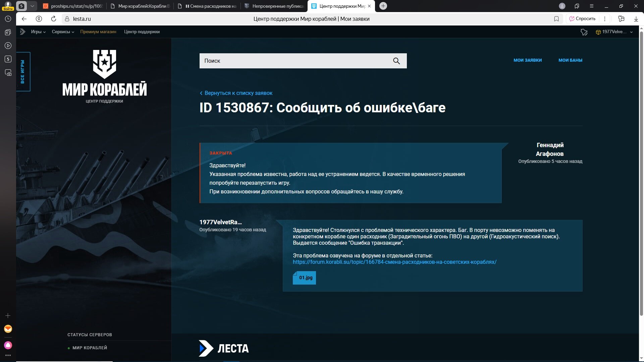Click the ЛЕСТА footer logo
This screenshot has height=362, width=644.
(224, 349)
